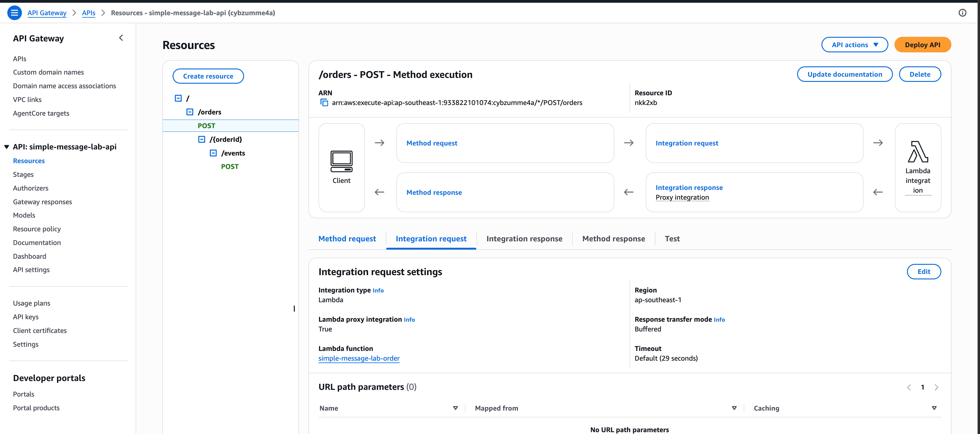Go to the next page of URL path parameters

pos(936,387)
